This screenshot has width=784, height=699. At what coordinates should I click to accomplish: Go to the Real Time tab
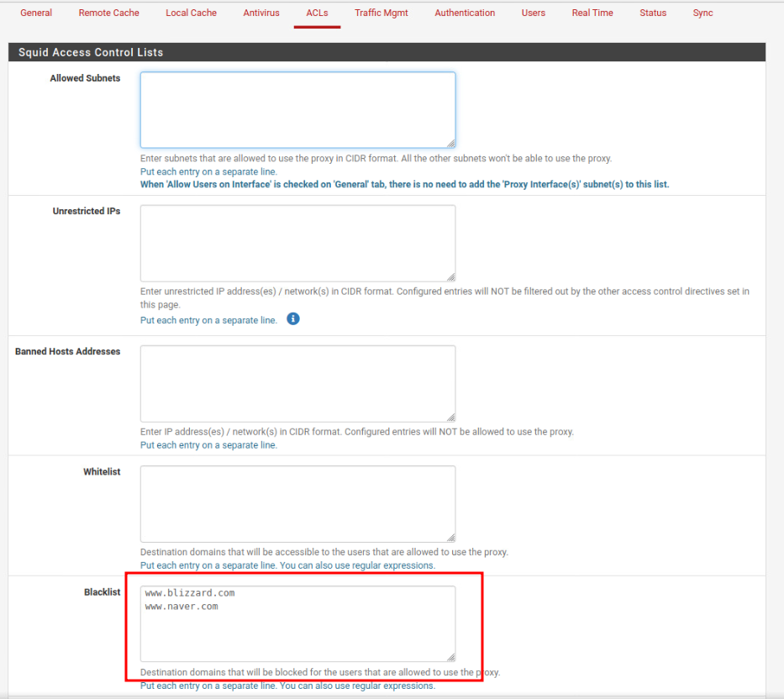[592, 13]
